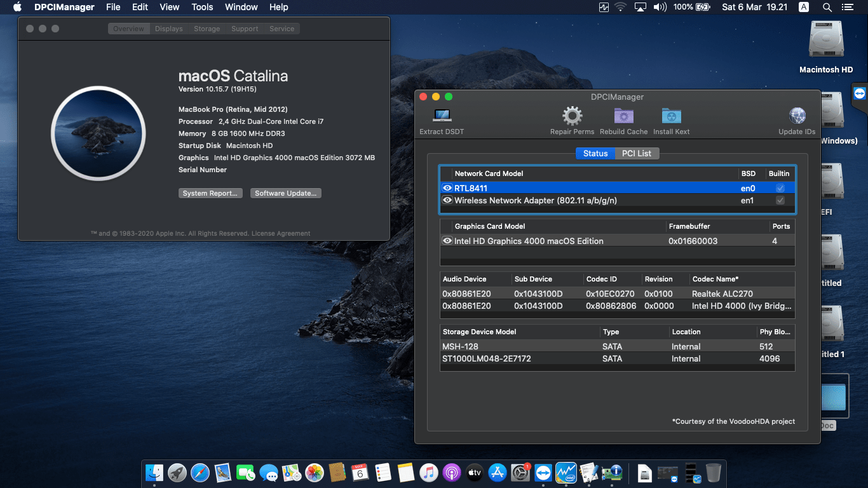868x488 pixels.
Task: Open Calendar in the dock
Action: (x=360, y=472)
